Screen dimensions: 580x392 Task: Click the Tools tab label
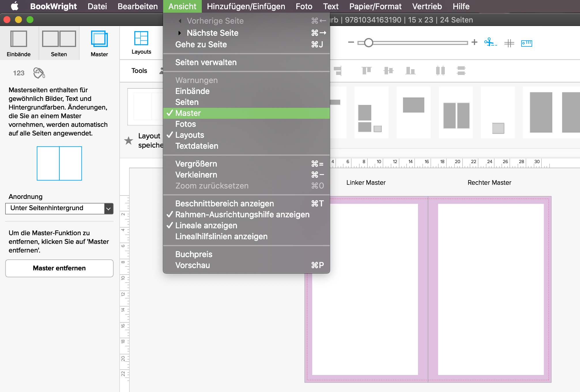tap(139, 71)
